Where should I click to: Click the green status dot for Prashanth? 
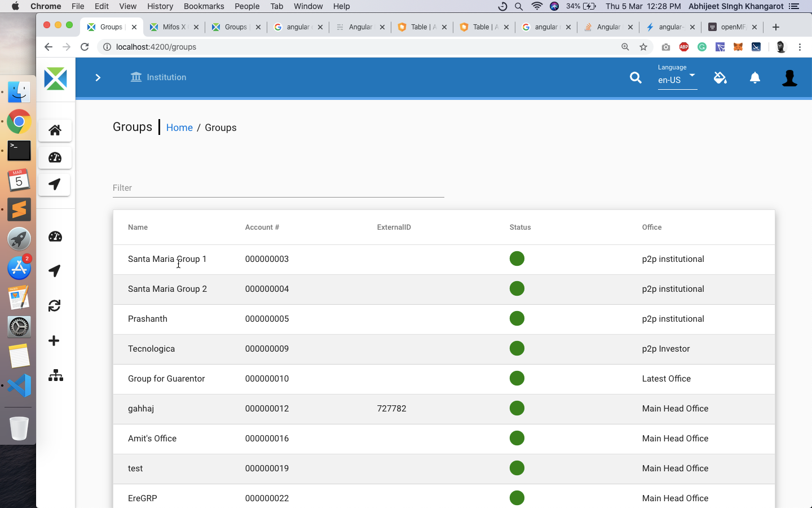coord(517,318)
